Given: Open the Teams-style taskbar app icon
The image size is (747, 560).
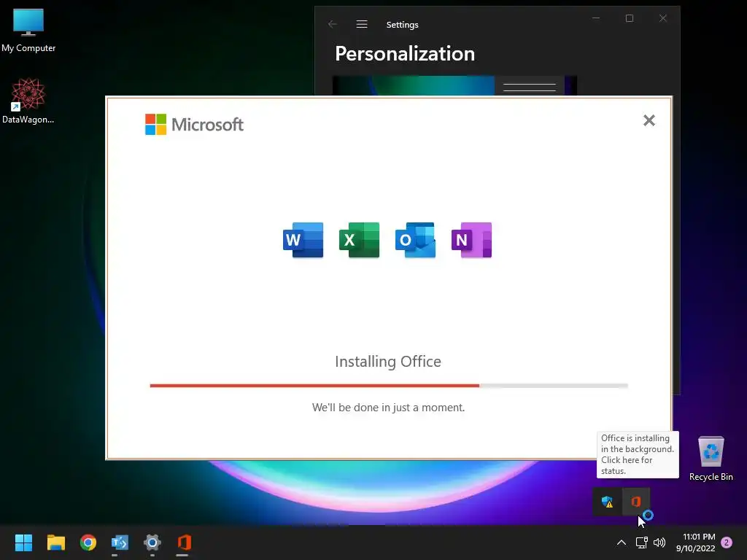Looking at the screenshot, I should click(x=120, y=542).
